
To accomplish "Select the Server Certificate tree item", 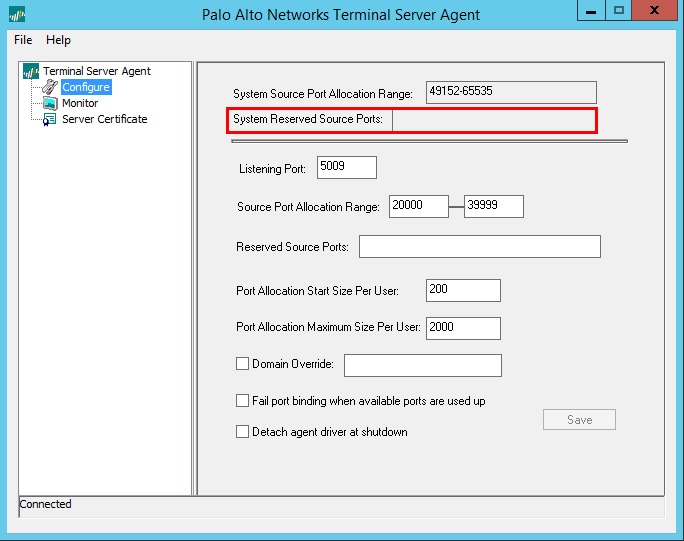I will click(105, 119).
